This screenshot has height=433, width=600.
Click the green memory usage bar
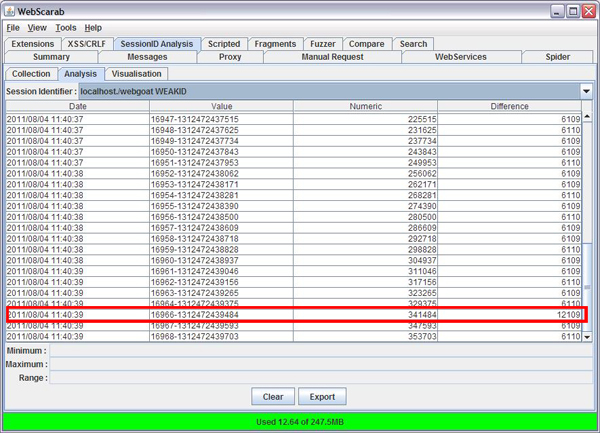[x=300, y=421]
